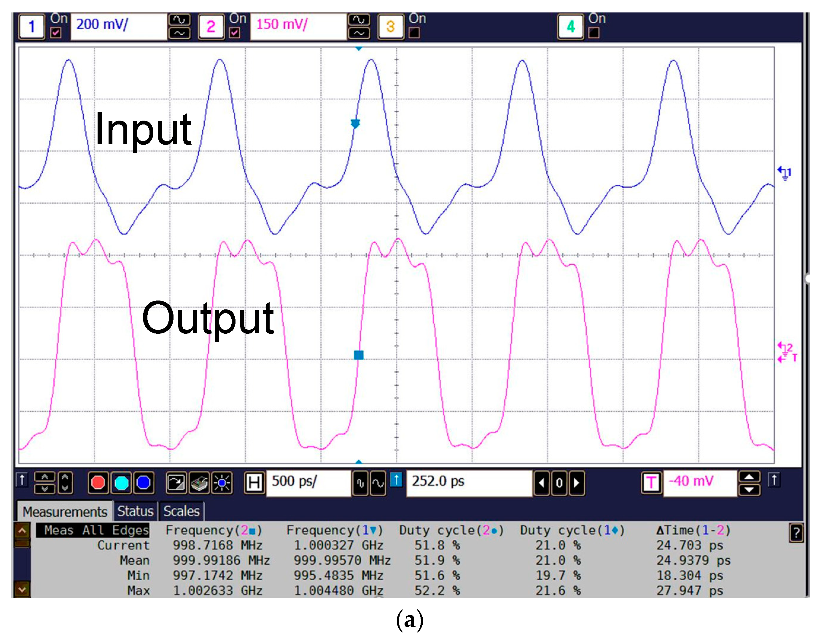
Task: Expand the measurement panel scroll-up chevron
Action: pyautogui.click(x=22, y=530)
